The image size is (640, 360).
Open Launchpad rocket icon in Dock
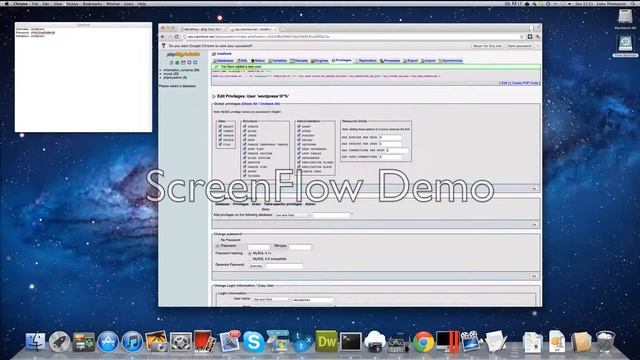[x=60, y=341]
